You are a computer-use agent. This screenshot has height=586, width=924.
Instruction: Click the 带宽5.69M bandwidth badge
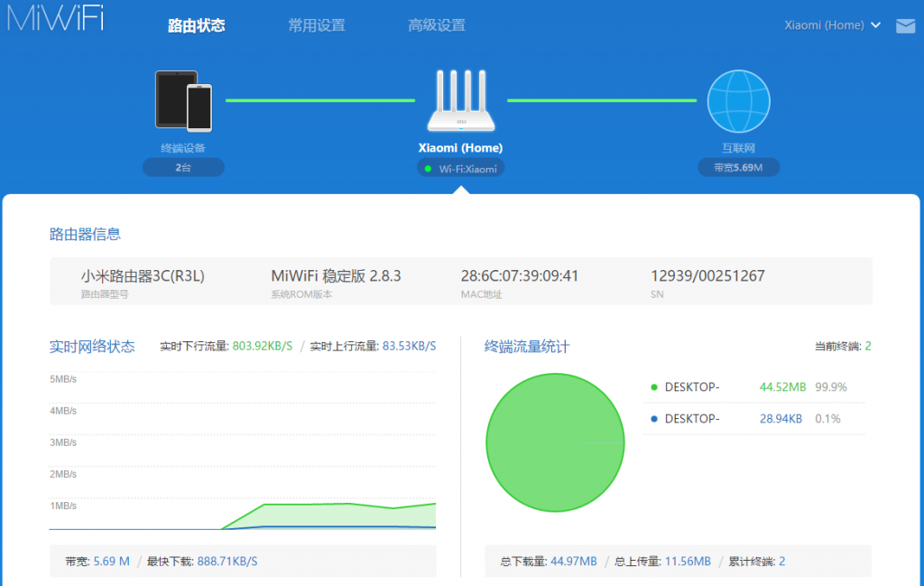[x=738, y=168]
